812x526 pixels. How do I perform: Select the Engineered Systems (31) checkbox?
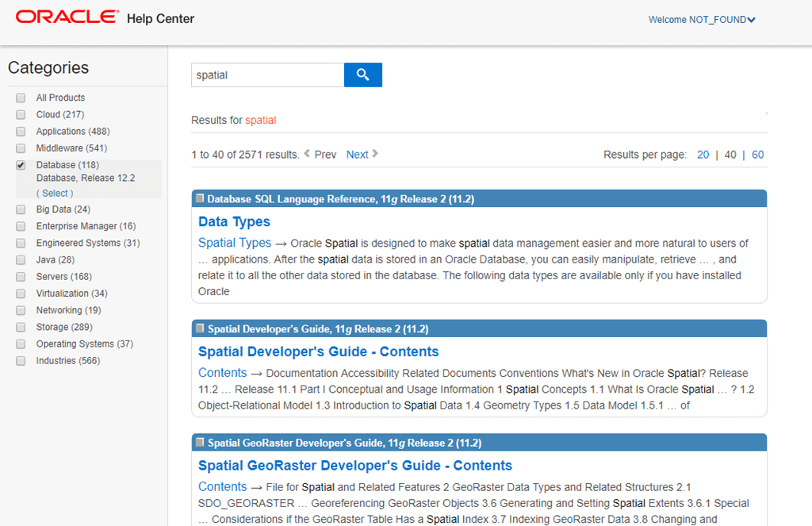[21, 243]
